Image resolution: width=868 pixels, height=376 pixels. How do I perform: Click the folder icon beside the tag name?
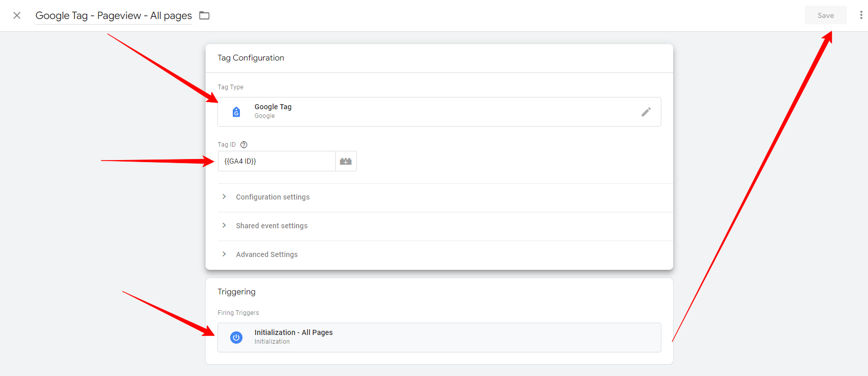pyautogui.click(x=205, y=15)
